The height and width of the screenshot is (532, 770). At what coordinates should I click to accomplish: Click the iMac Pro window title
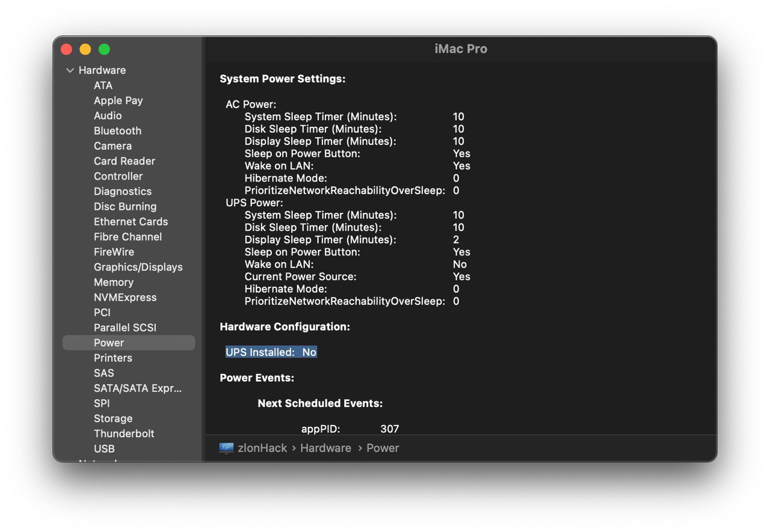461,49
